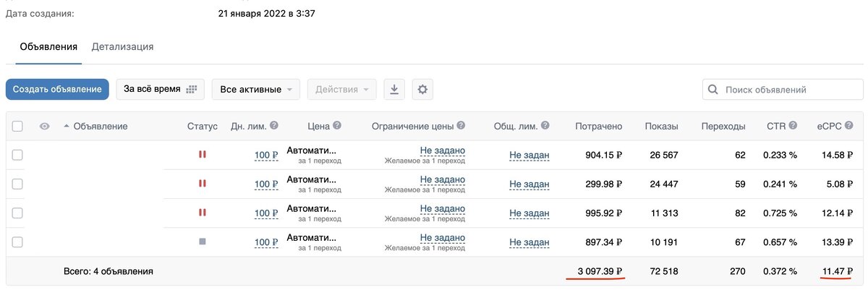This screenshot has height=290, width=868.
Task: Click Не задано price cap in 995.92 ₽ row
Action: point(442,208)
